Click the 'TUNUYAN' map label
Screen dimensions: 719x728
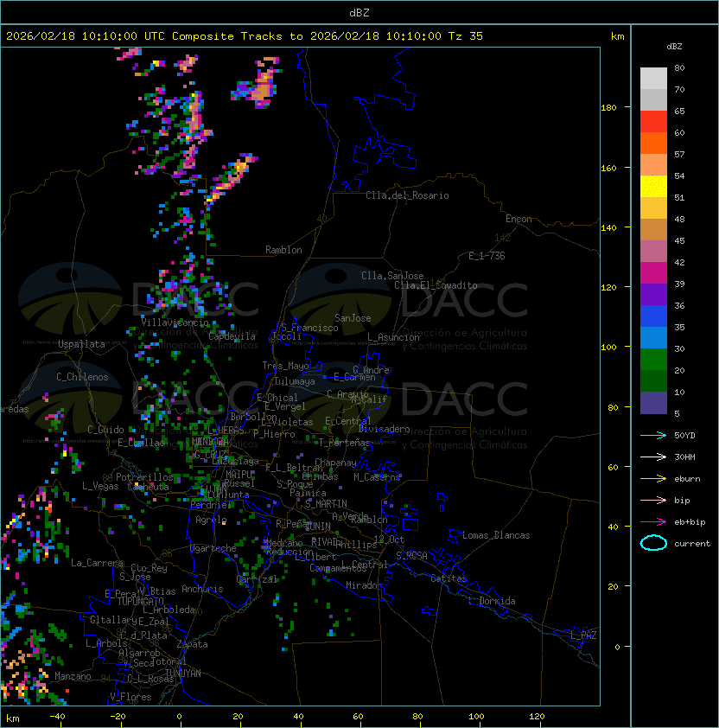183,674
